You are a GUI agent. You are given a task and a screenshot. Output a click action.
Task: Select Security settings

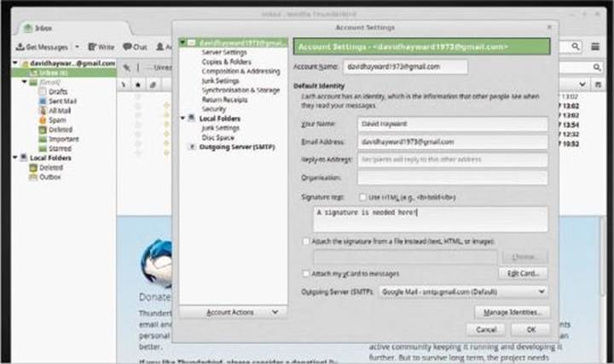pos(214,109)
